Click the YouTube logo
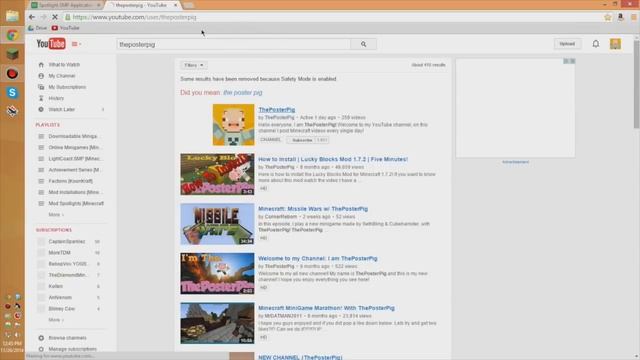 click(x=51, y=44)
